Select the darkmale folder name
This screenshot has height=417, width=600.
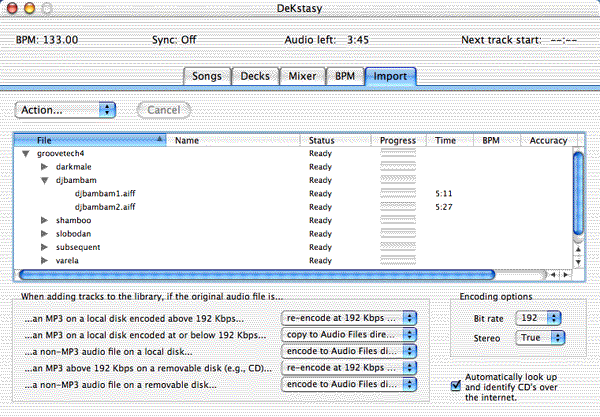73,167
